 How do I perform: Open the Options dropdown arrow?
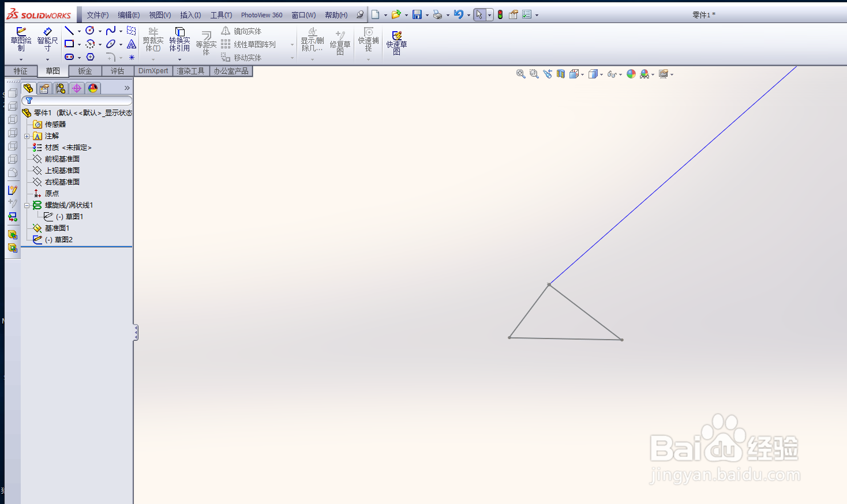point(537,15)
